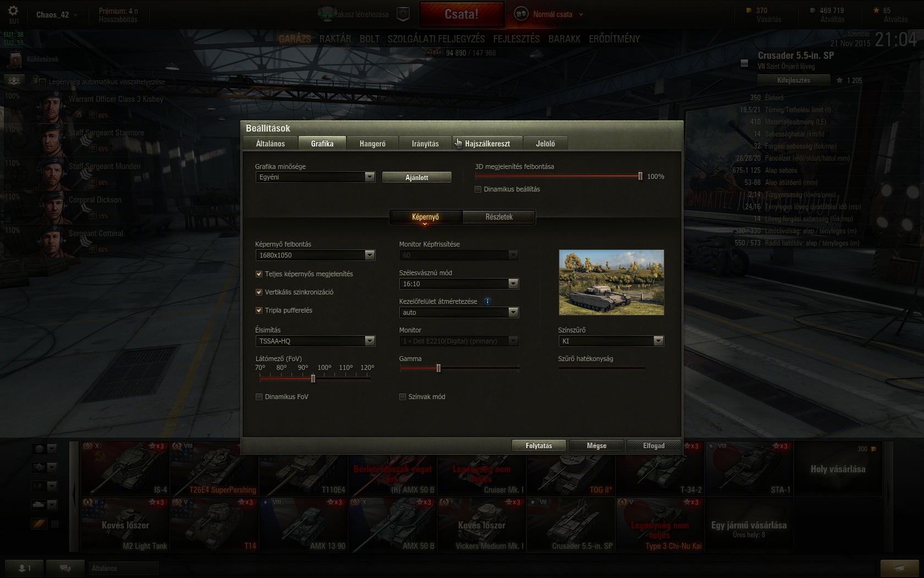This screenshot has width=924, height=578.
Task: Click the info icon beside Kezelőfelület átméretezése
Action: pyautogui.click(x=487, y=301)
